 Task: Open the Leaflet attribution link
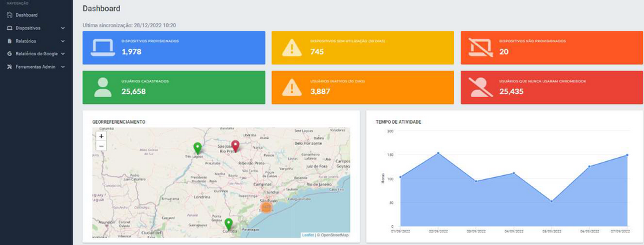coord(307,235)
